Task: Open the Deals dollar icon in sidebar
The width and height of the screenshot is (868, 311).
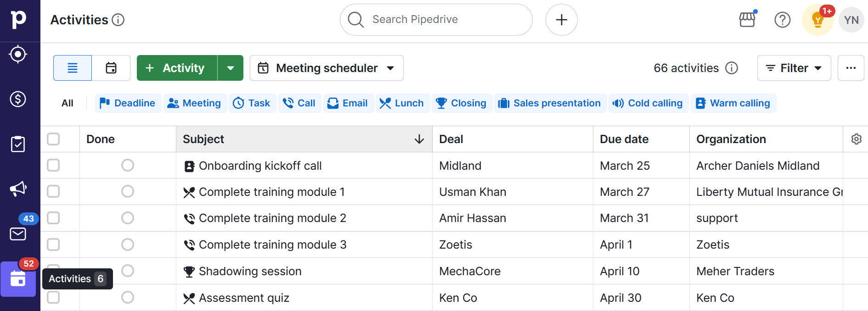Action: click(x=18, y=99)
